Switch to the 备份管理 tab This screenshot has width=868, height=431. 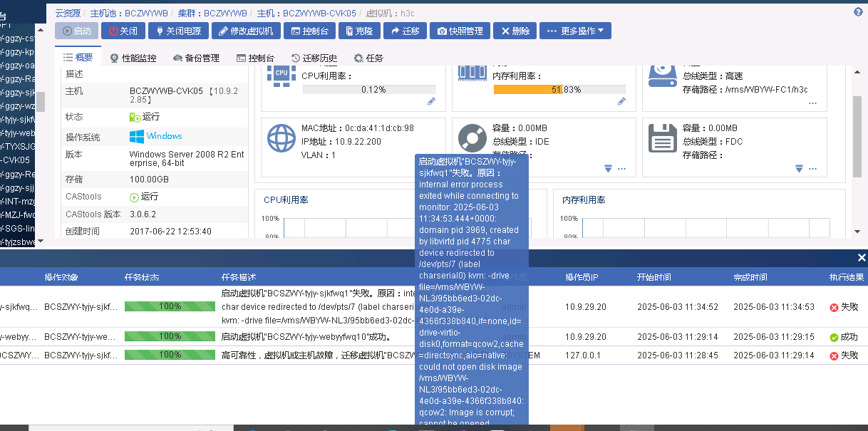tap(196, 58)
